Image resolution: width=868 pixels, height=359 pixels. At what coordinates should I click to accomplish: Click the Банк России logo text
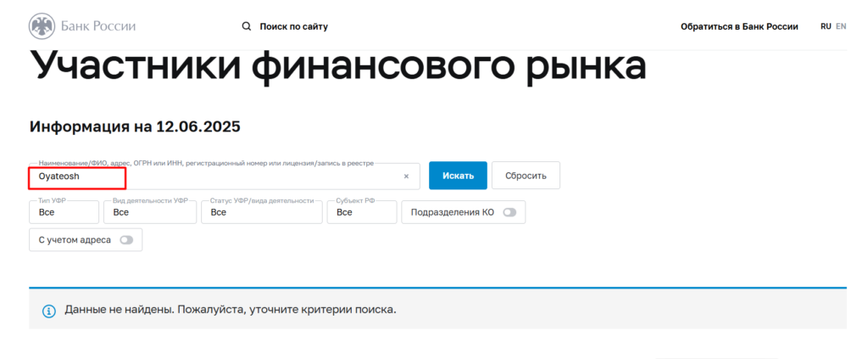98,26
